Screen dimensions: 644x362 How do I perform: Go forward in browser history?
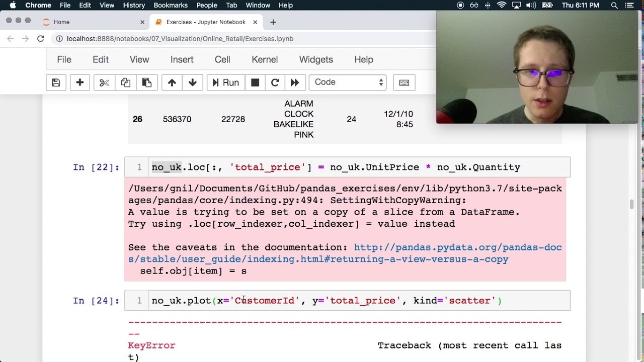click(26, 39)
